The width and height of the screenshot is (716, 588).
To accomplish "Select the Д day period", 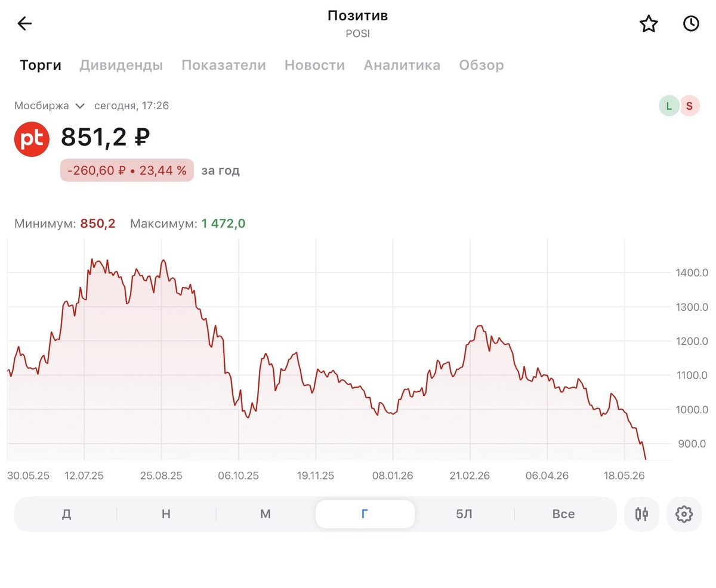I will click(x=66, y=514).
